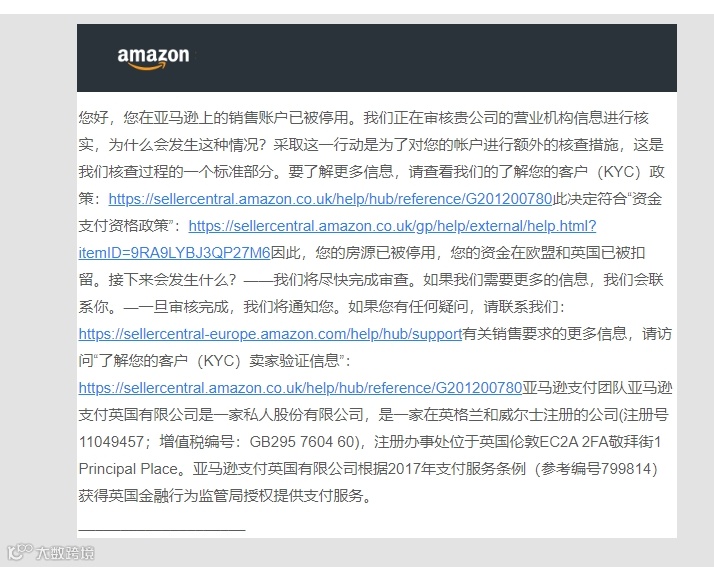Click the dark header banner beside logo

click(x=433, y=58)
